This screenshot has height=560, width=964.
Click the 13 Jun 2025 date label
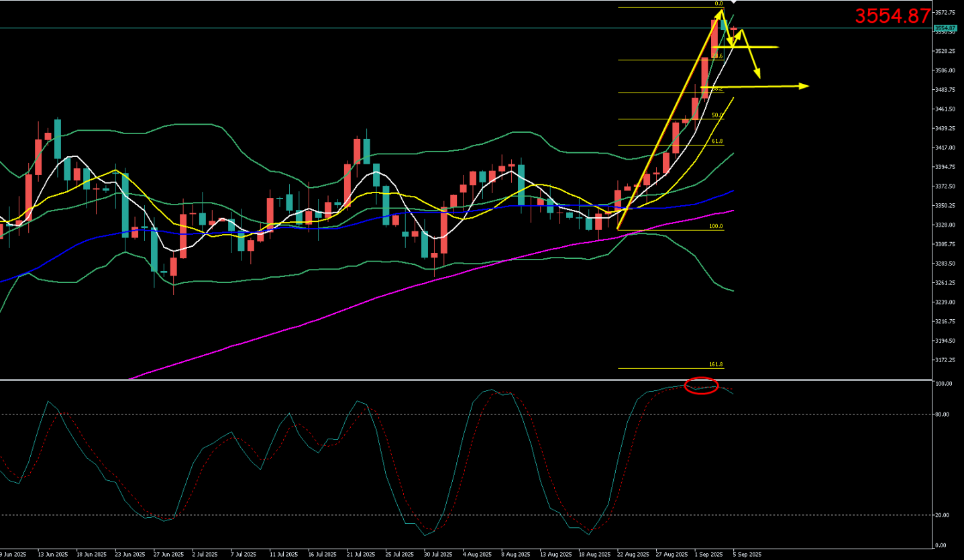tap(52, 555)
